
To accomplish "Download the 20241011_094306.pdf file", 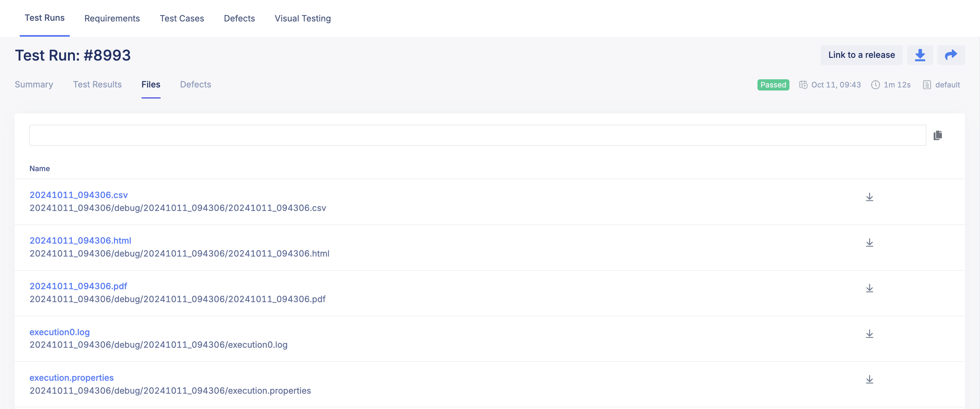I will pos(869,289).
